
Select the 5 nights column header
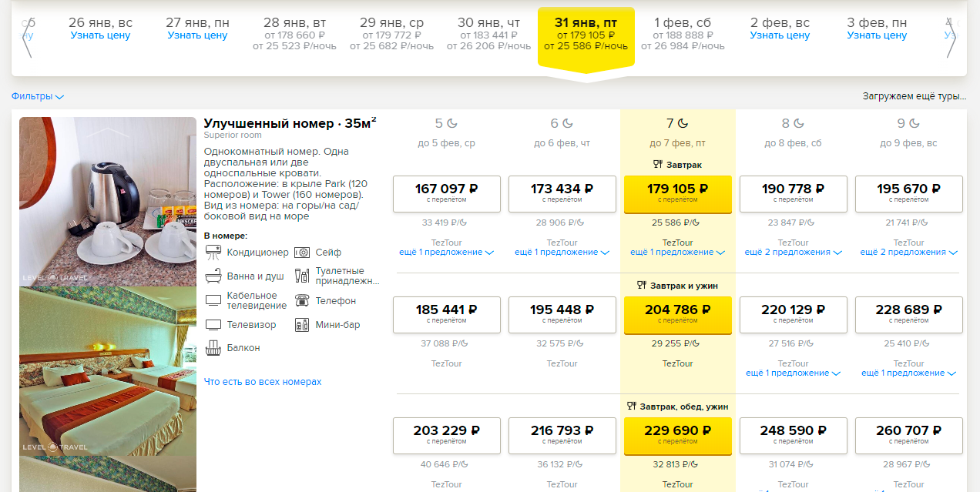(x=446, y=132)
